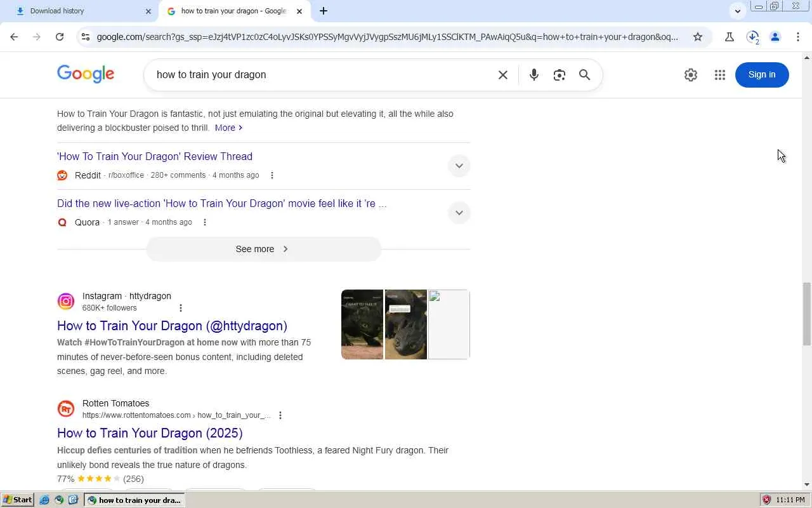Click the browser address bar URL

pyautogui.click(x=388, y=37)
